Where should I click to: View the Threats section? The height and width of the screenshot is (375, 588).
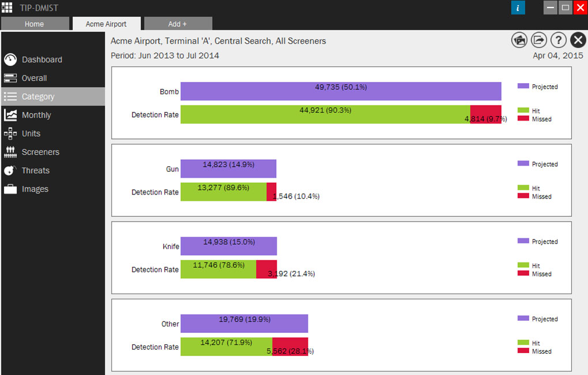tap(35, 170)
